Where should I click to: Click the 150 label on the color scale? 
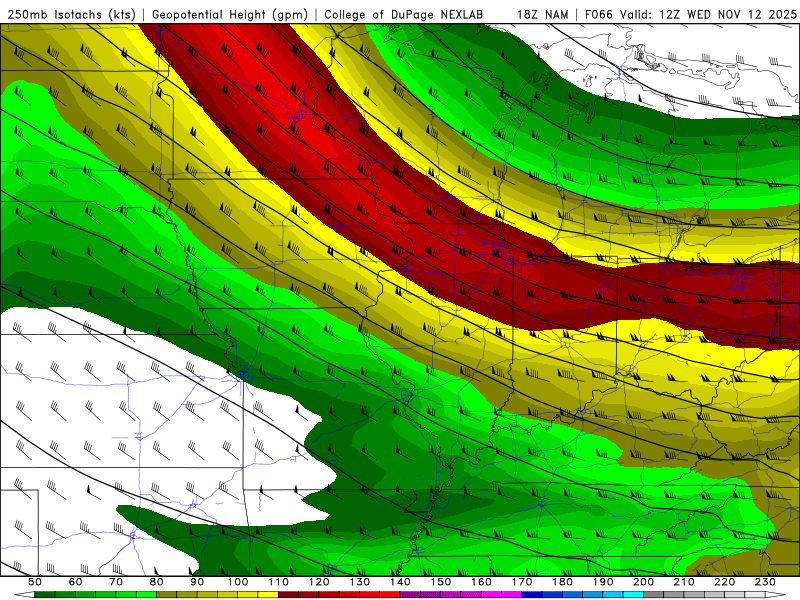[x=441, y=582]
